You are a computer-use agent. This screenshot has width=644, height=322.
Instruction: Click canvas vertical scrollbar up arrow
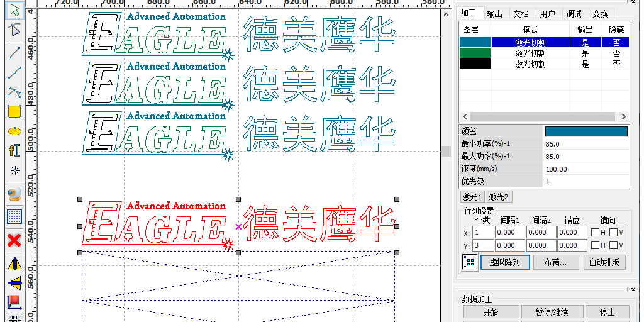pos(447,14)
